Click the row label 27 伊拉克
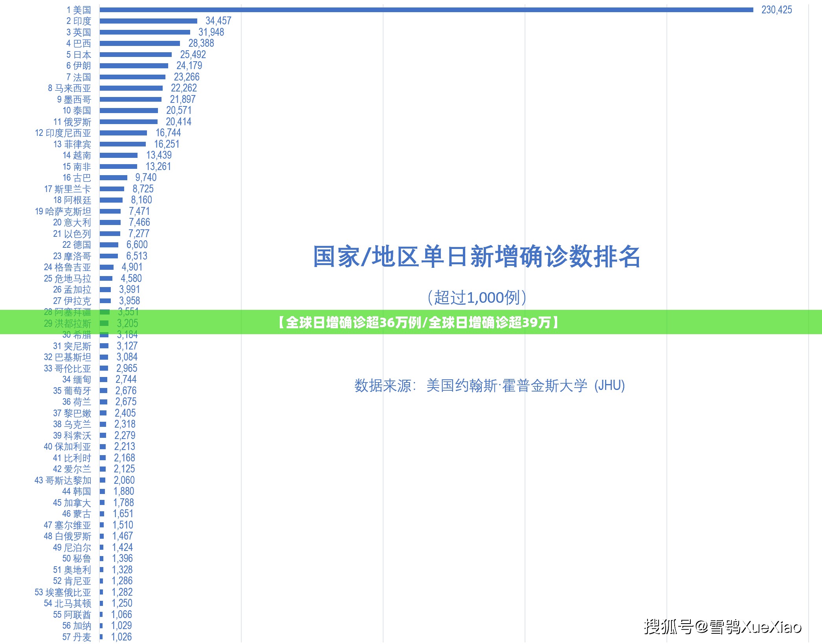The height and width of the screenshot is (644, 822). click(x=72, y=301)
